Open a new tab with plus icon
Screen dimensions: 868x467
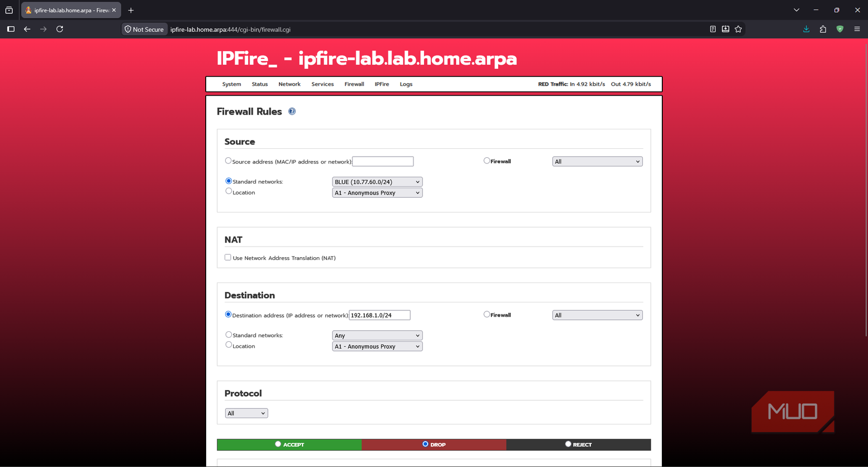(131, 10)
